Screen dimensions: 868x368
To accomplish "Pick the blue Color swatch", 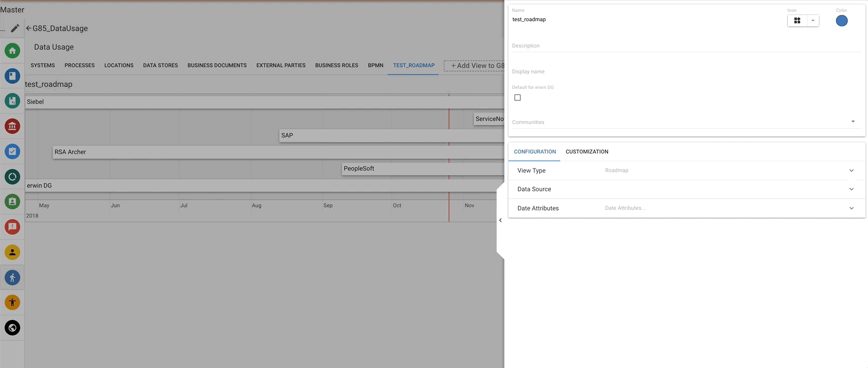I will [x=842, y=21].
